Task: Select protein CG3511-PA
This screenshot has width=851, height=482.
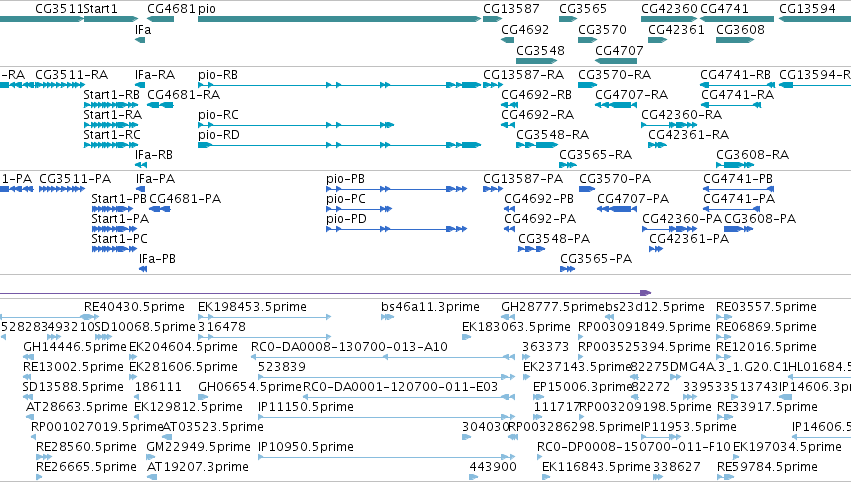Action: pos(75,179)
